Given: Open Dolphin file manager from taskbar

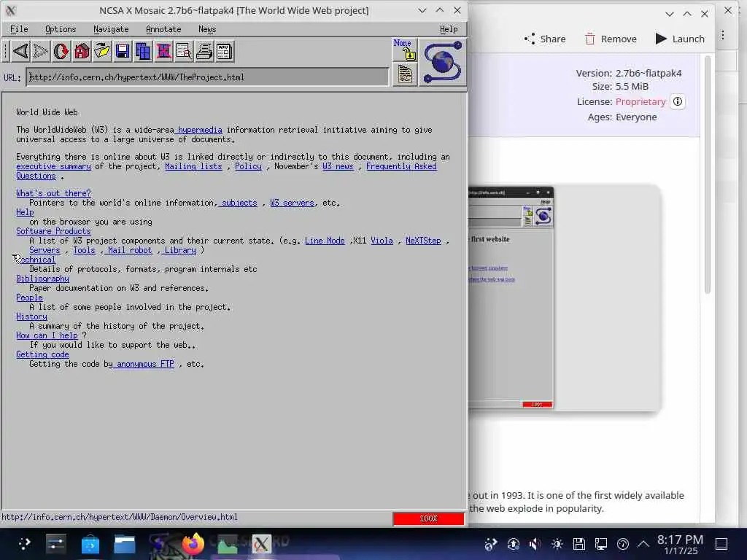Looking at the screenshot, I should [x=125, y=544].
